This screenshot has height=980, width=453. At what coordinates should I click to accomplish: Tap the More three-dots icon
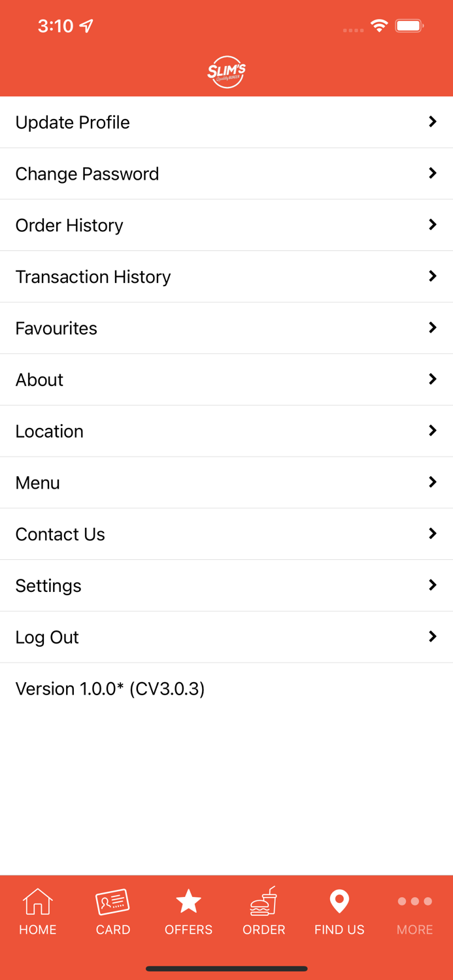(x=414, y=902)
